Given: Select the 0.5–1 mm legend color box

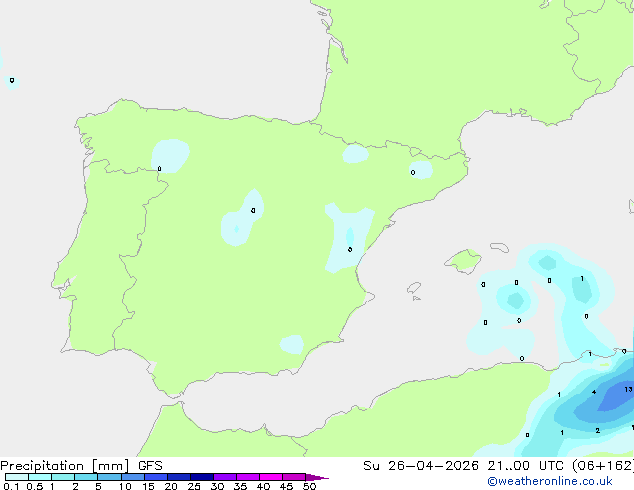Looking at the screenshot, I should [x=40, y=477].
